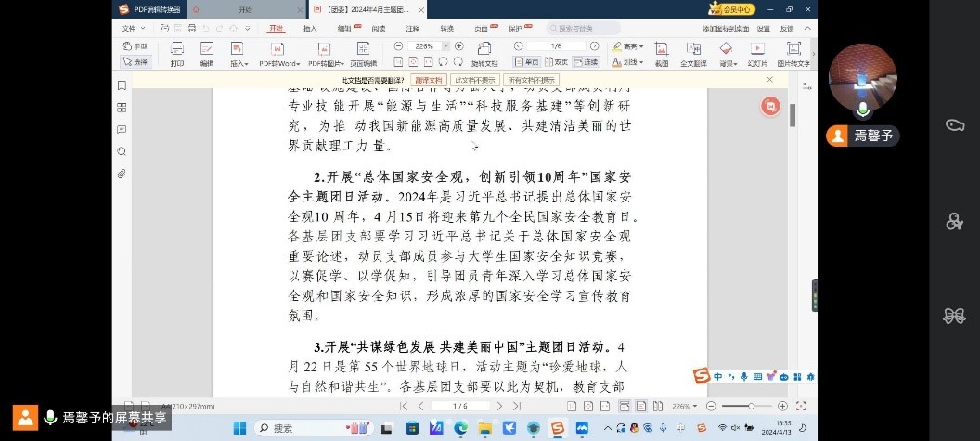Open Image to Text (图片转文字) tool

tap(793, 54)
